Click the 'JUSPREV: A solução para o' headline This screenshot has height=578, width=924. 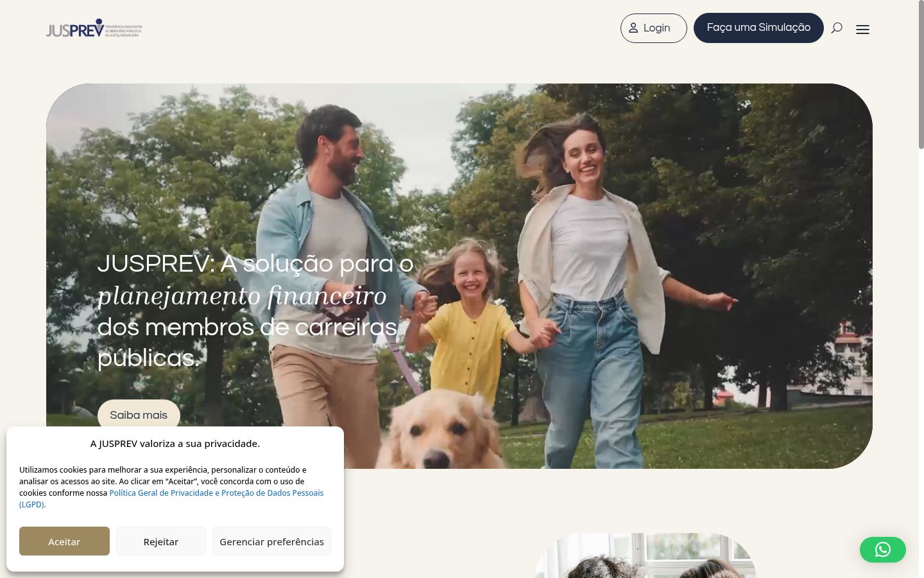(255, 263)
